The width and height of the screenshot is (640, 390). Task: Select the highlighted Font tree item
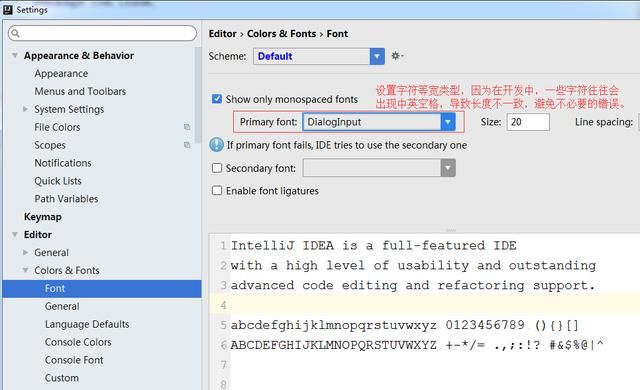click(102, 288)
